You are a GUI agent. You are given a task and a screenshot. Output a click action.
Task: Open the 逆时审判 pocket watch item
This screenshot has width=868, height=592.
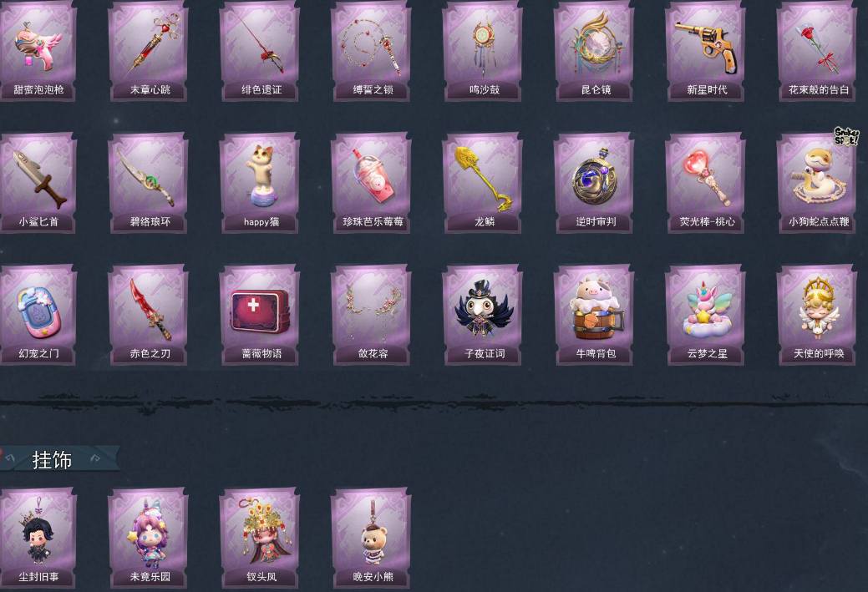point(595,183)
